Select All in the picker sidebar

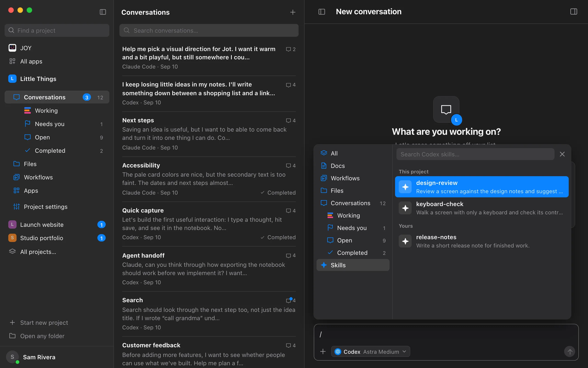[x=353, y=153]
